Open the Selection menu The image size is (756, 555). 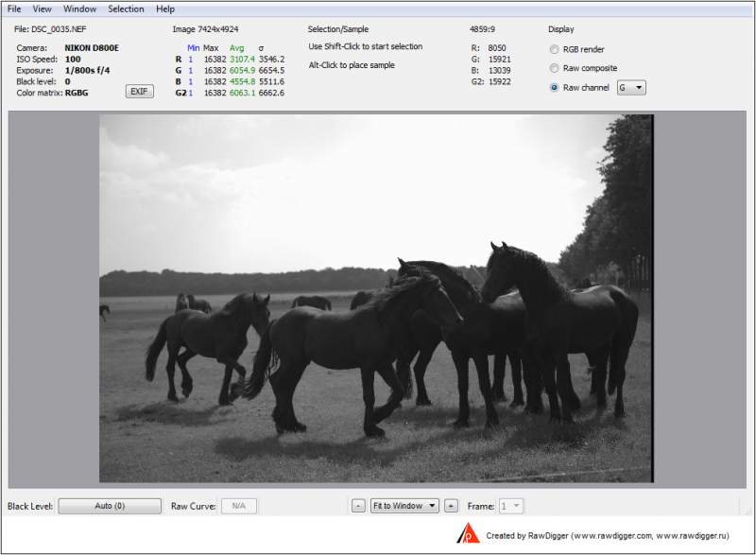[126, 9]
